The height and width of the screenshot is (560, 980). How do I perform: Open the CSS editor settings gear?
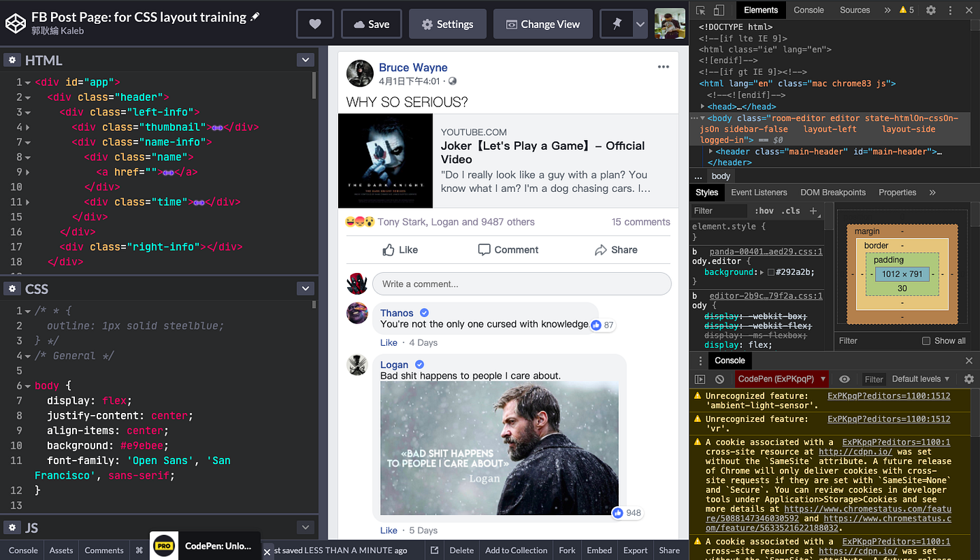[x=12, y=288]
